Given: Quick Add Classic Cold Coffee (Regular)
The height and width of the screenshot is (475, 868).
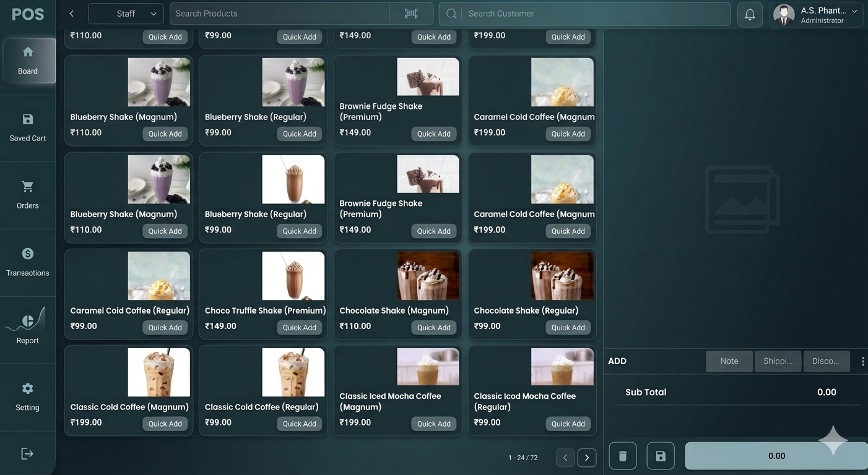Looking at the screenshot, I should 300,424.
